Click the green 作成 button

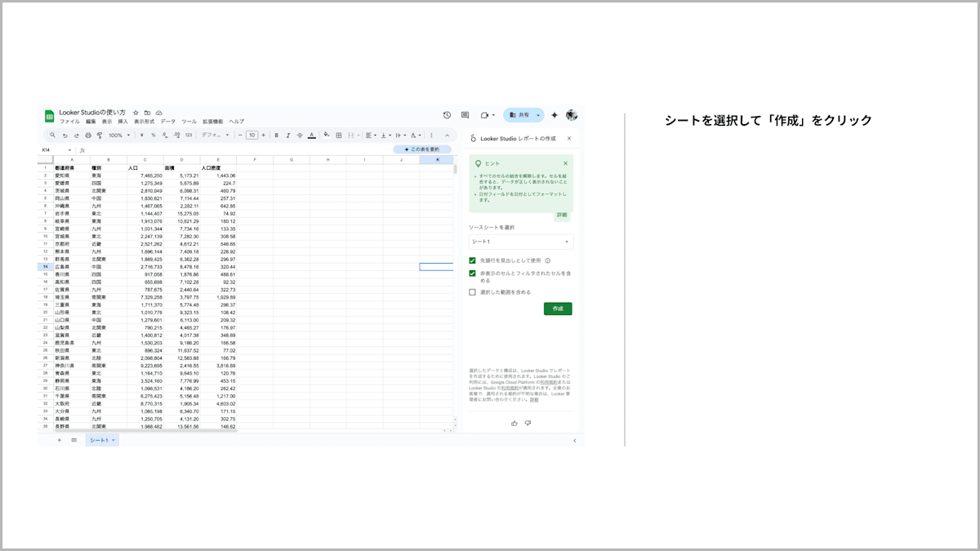[558, 309]
